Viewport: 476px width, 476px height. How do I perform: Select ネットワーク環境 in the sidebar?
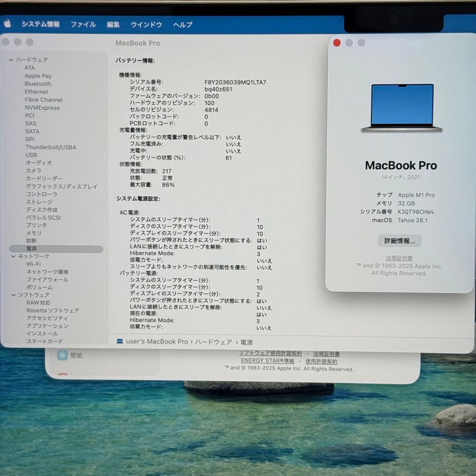pyautogui.click(x=47, y=271)
